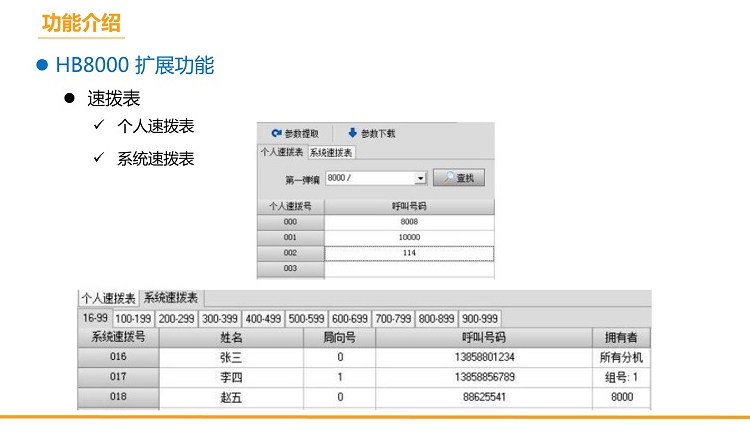Click the 局向号 column header
Viewport: 750px width, 436px height.
(340, 337)
